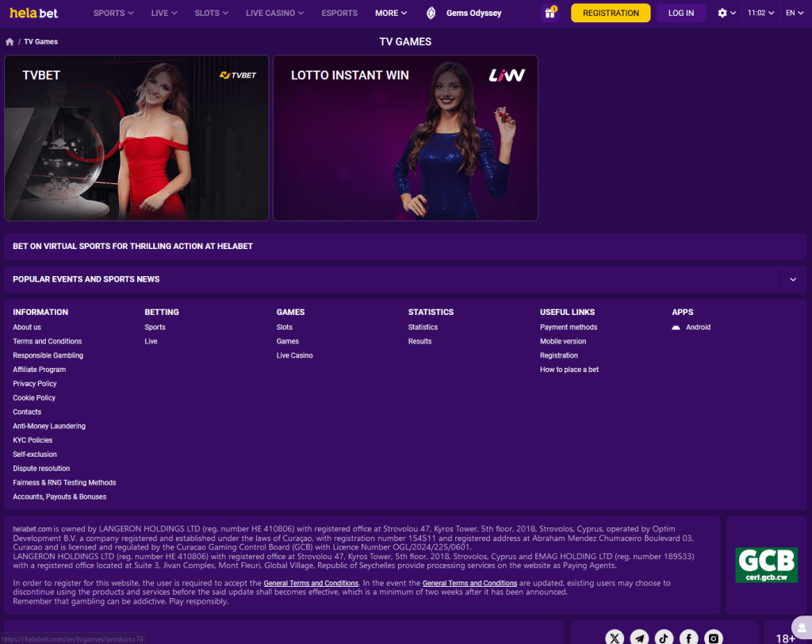This screenshot has height=644, width=812.
Task: Open Helabet's Telegram channel
Action: 640,638
